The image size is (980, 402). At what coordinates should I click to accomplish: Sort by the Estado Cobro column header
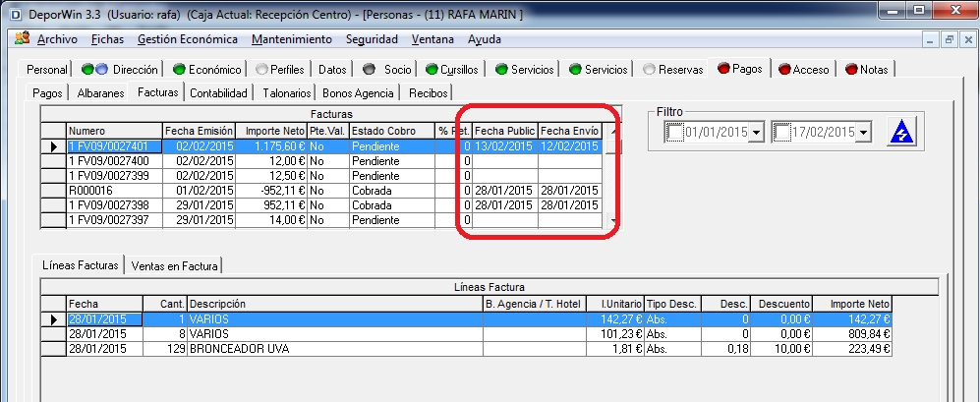[392, 131]
